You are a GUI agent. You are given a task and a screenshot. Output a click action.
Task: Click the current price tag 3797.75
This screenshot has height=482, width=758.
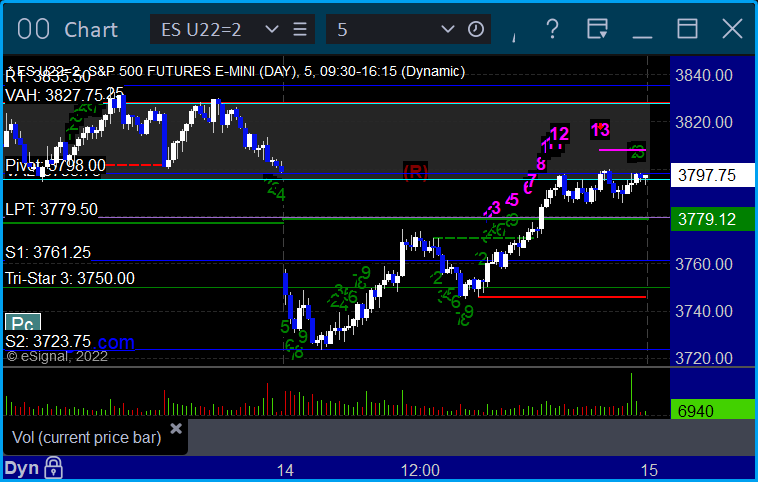tap(712, 175)
